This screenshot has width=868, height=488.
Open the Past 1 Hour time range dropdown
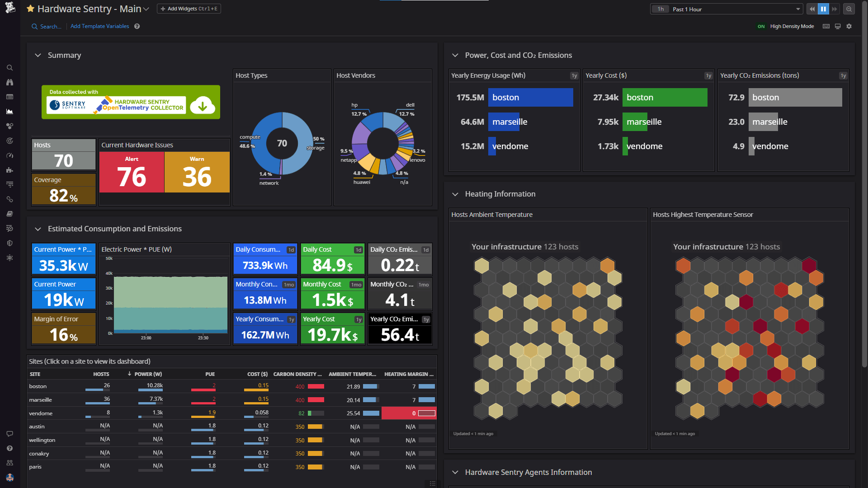tap(726, 9)
